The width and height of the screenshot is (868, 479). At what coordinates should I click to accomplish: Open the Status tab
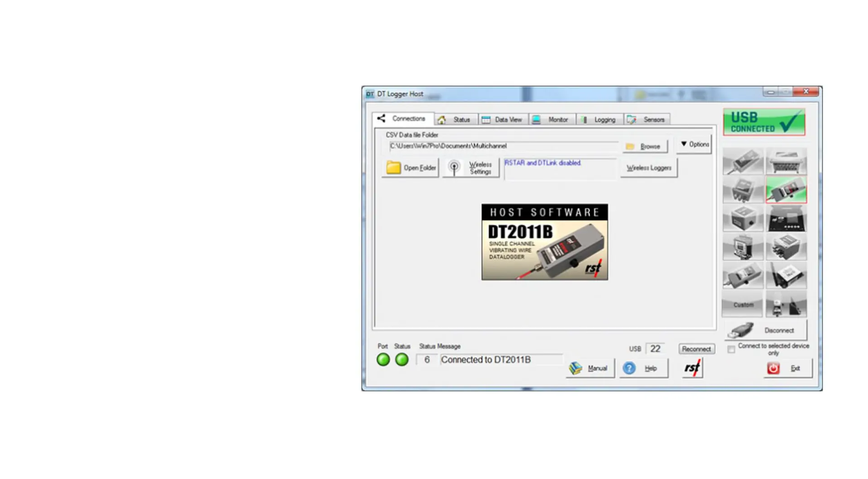tap(456, 120)
